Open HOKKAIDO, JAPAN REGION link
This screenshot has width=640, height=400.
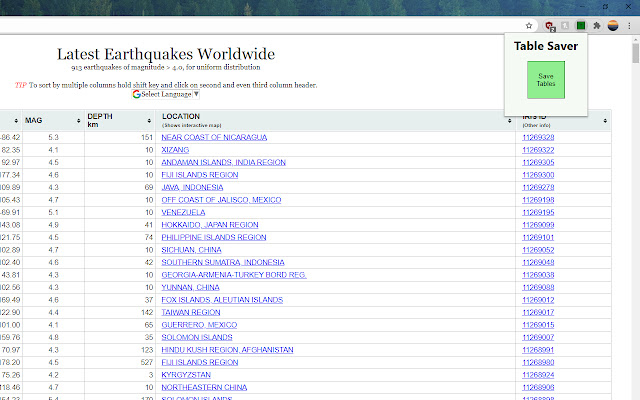210,225
